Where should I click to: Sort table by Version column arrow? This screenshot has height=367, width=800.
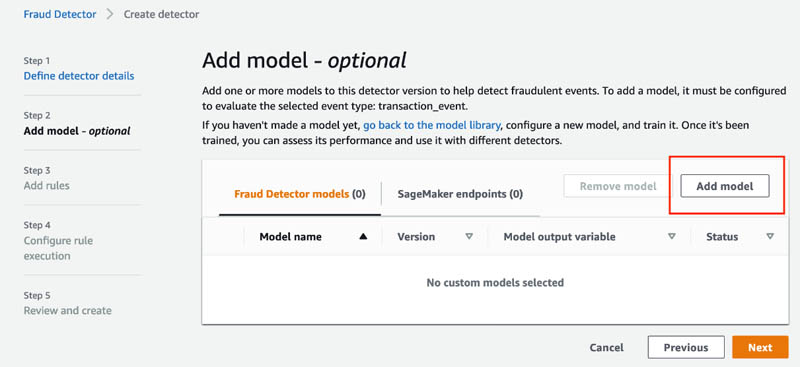pyautogui.click(x=469, y=236)
